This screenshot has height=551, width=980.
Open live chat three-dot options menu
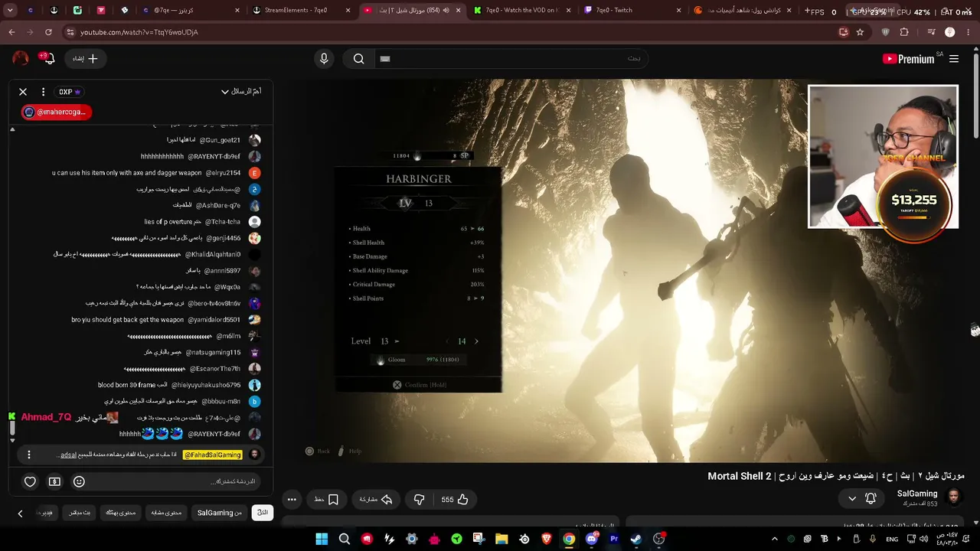pos(43,92)
